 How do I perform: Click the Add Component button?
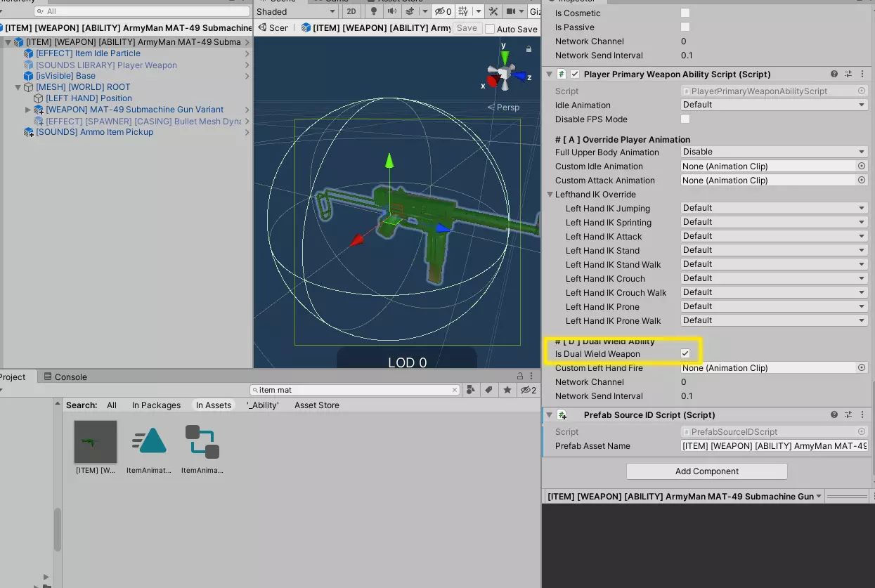(x=706, y=471)
